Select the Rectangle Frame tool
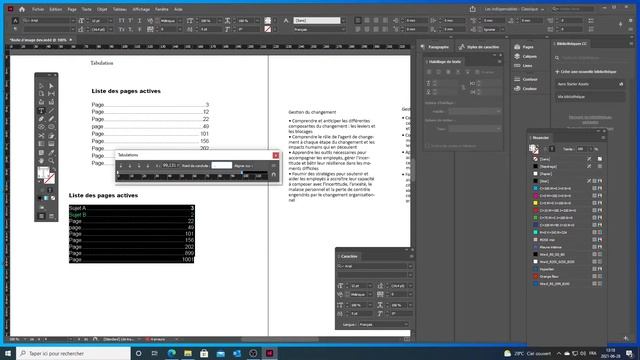The image size is (640, 360). [41, 127]
